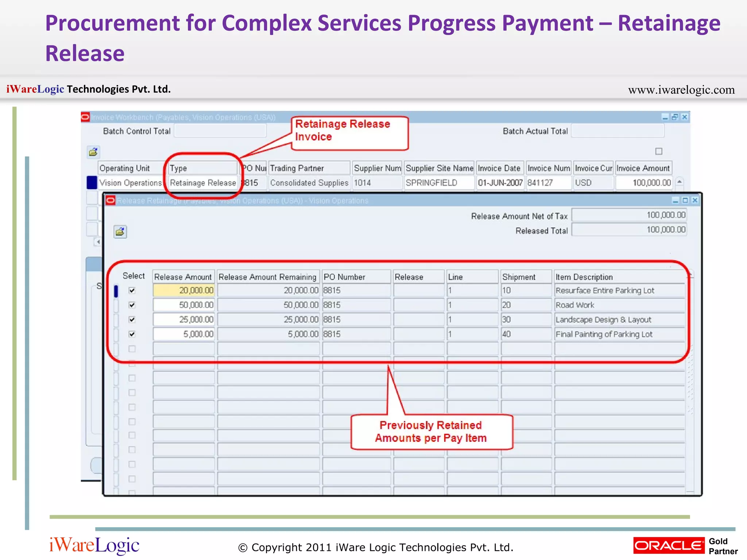Uncheck Select box for Road Work row
This screenshot has width=747, height=560.
coord(132,305)
